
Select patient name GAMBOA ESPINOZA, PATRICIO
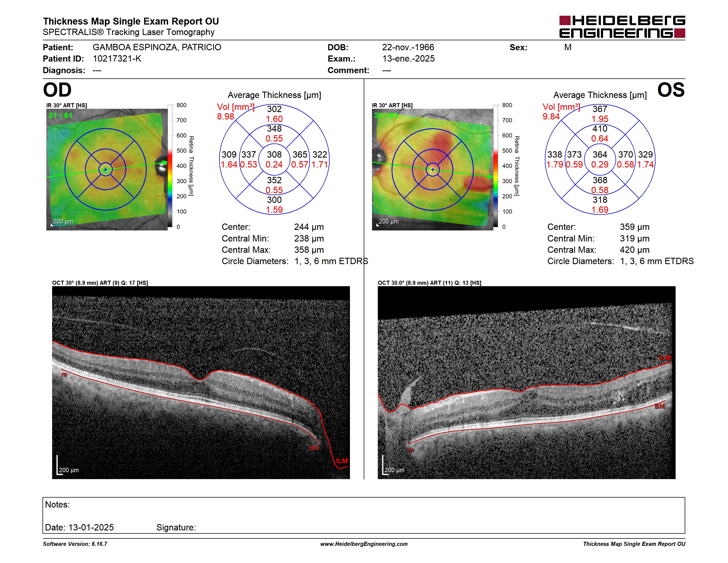tap(157, 47)
